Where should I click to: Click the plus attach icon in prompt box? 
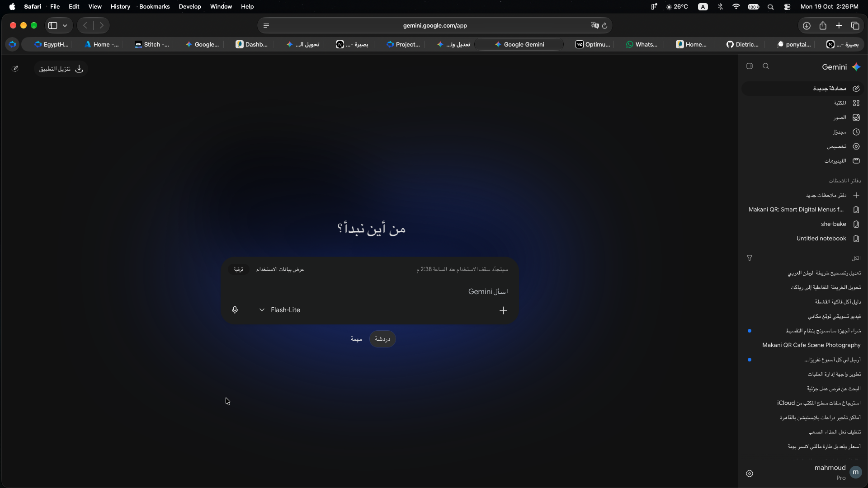point(503,310)
